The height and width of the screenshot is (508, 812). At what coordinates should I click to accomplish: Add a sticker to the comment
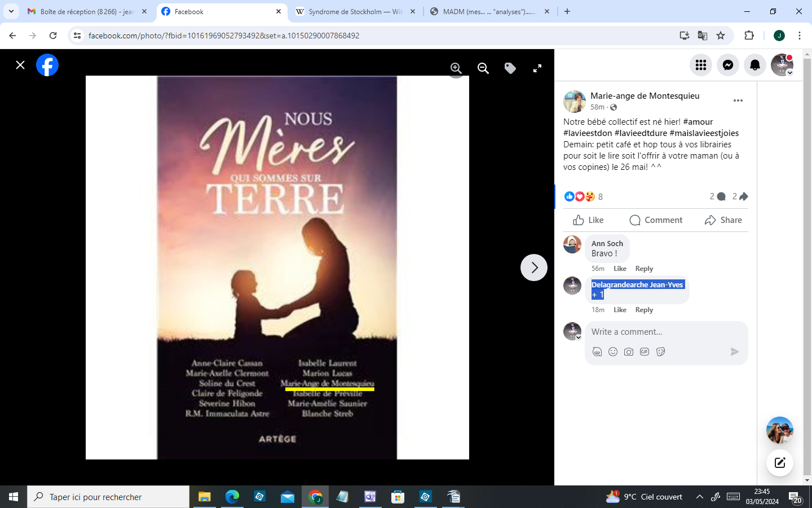(x=661, y=352)
